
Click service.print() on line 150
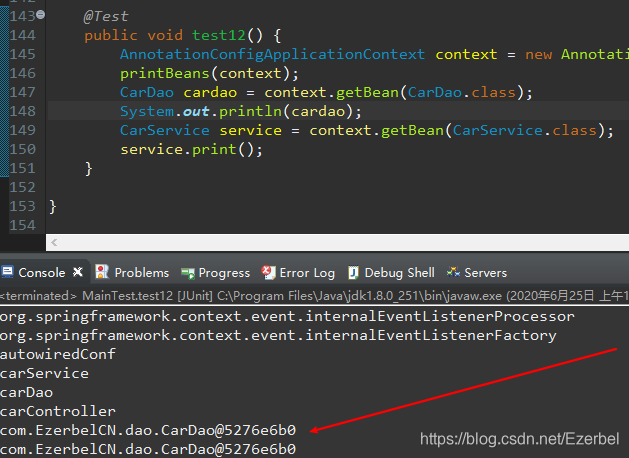click(191, 150)
